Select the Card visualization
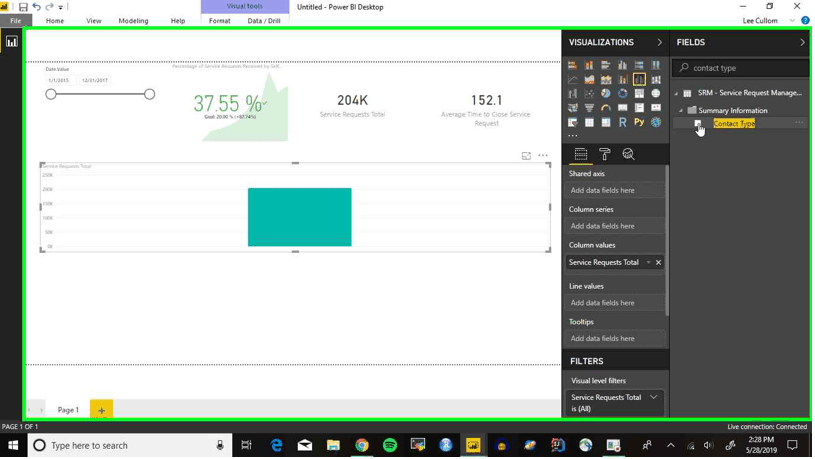 point(622,108)
